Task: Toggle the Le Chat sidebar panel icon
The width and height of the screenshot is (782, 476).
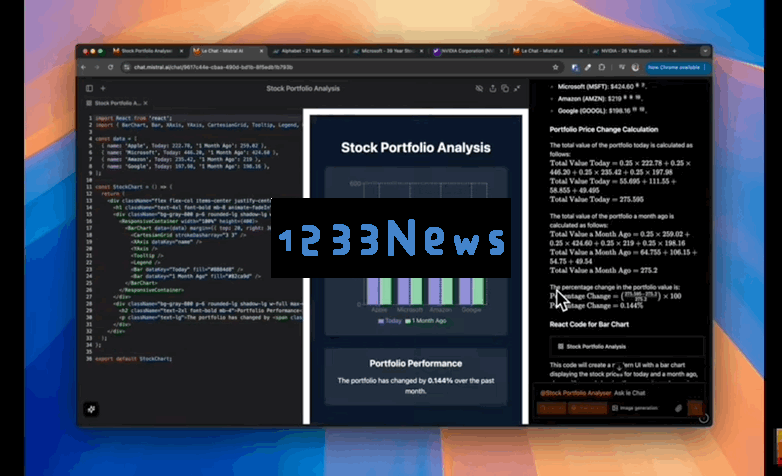Action: pyautogui.click(x=89, y=88)
